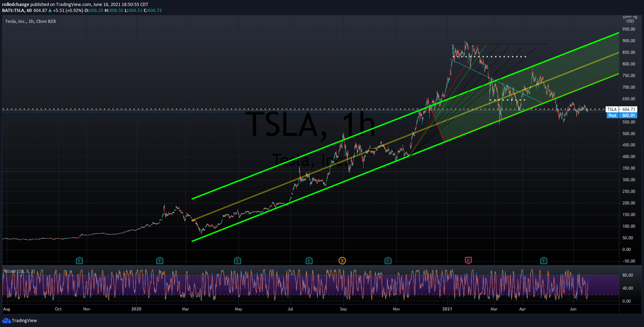
Task: Click the Oct label on time axis
Action: coord(58,309)
